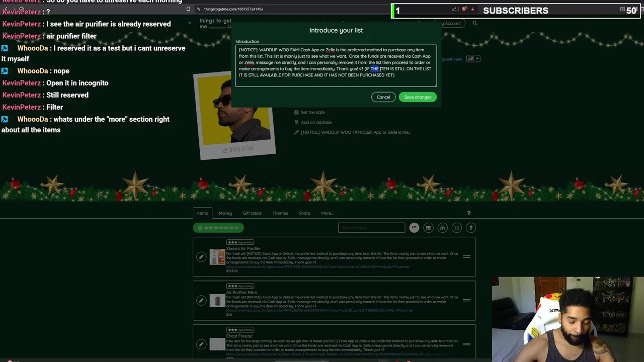Click Xiaomi Air Purifier product thumbnail

(x=217, y=257)
